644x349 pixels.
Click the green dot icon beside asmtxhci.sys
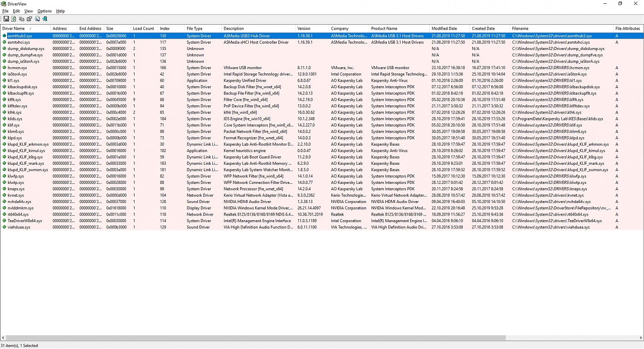[x=4, y=42]
